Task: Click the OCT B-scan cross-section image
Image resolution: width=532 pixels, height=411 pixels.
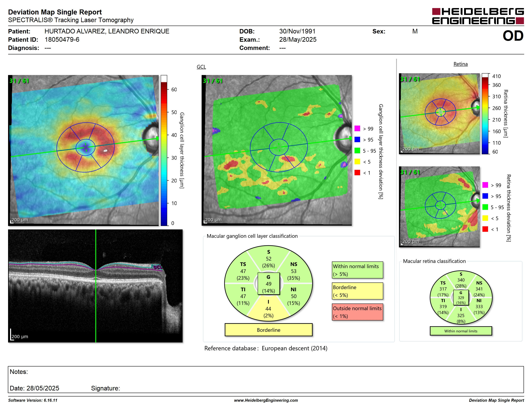Action: (95, 286)
